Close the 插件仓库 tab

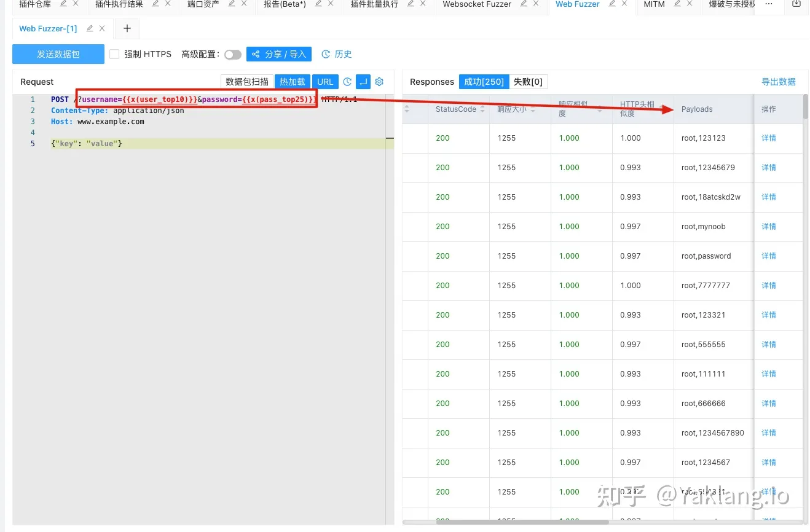[x=76, y=4]
